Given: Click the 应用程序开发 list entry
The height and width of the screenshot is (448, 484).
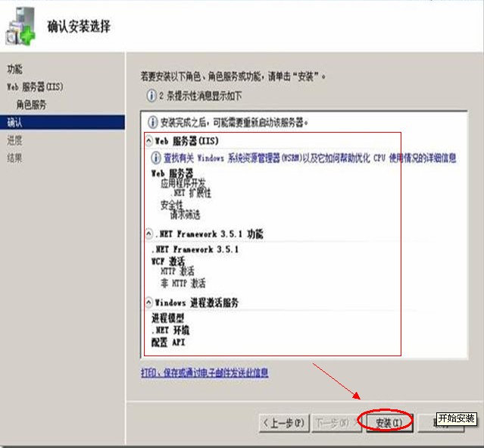Looking at the screenshot, I should pos(183,183).
